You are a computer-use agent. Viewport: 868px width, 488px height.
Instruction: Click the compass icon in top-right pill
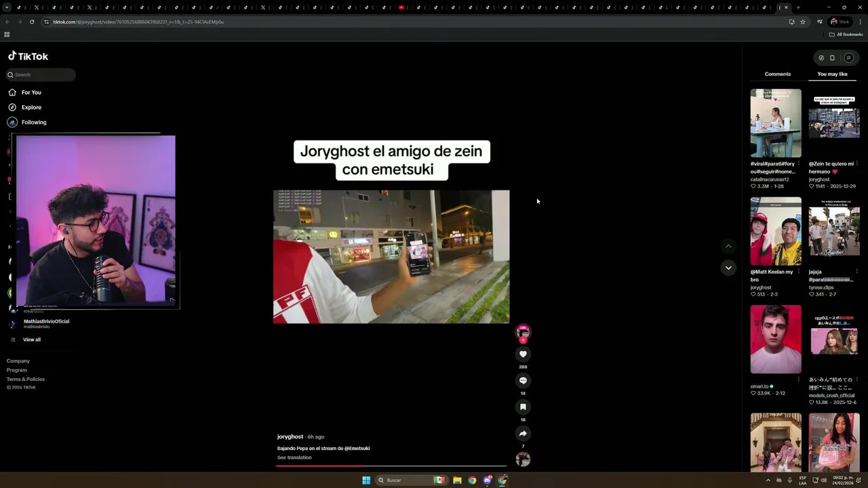[x=821, y=58]
